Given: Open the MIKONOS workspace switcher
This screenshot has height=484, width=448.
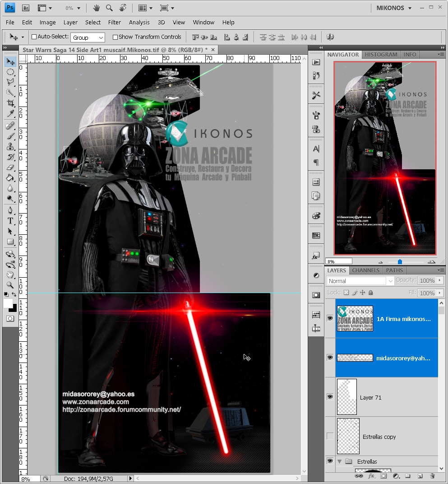Looking at the screenshot, I should pyautogui.click(x=394, y=8).
